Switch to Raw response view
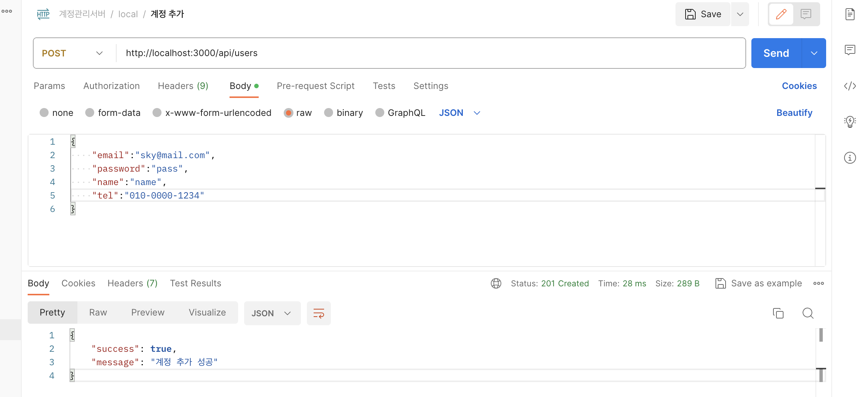The height and width of the screenshot is (397, 868). click(98, 313)
